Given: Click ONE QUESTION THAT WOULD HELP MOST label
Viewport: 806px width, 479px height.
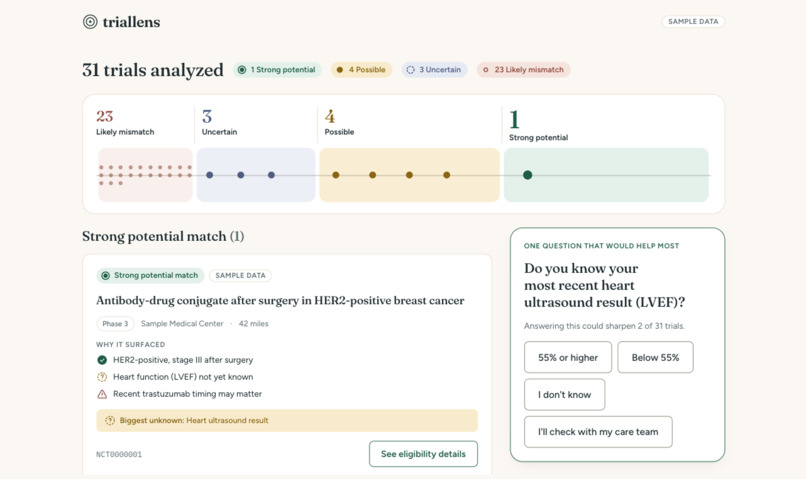Looking at the screenshot, I should pos(601,246).
